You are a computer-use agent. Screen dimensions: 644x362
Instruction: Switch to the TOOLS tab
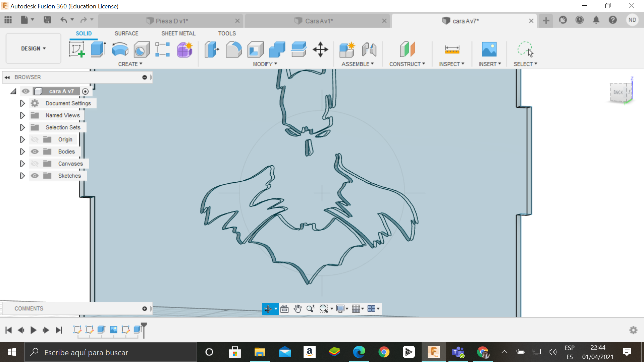click(x=227, y=33)
